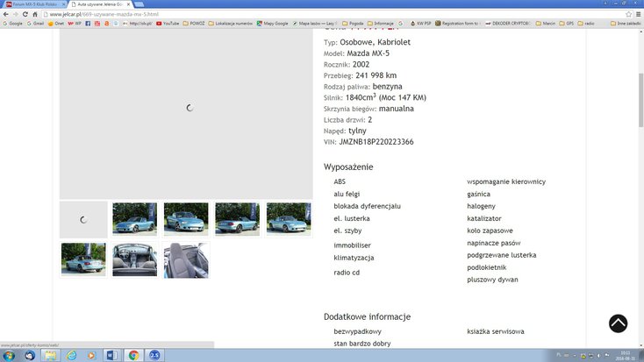Click the 'podgrzewane lusterka' equipment entry
Image resolution: width=644 pixels, height=362 pixels.
[502, 255]
